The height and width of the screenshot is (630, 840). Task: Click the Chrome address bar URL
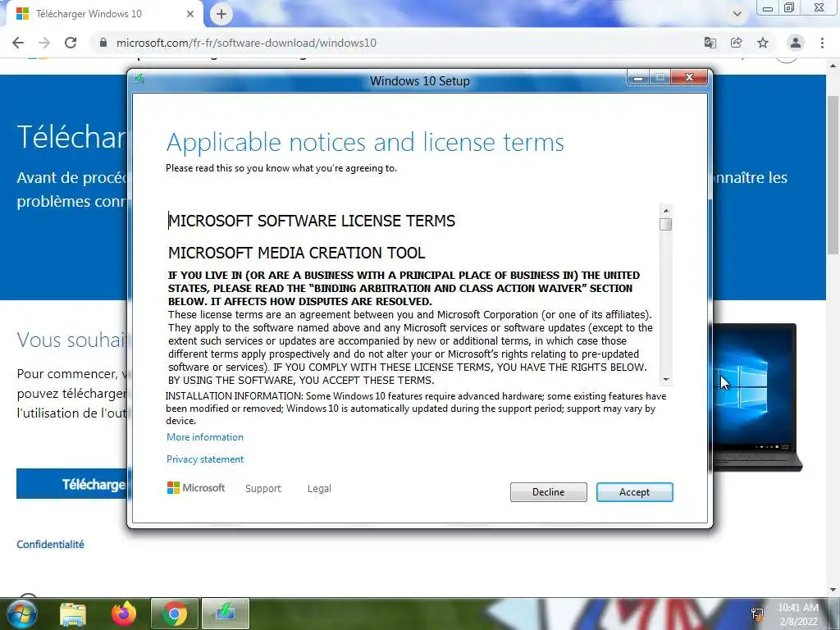246,43
